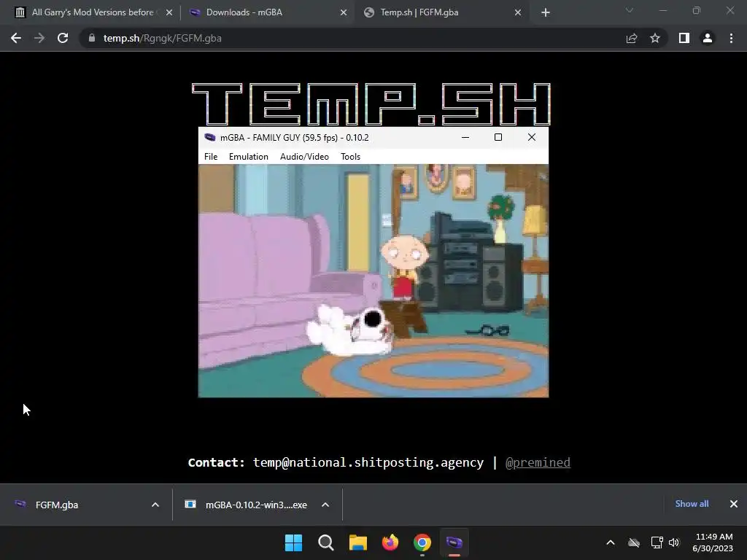Reload the temp.sh page
Viewport: 747px width, 560px height.
(63, 38)
